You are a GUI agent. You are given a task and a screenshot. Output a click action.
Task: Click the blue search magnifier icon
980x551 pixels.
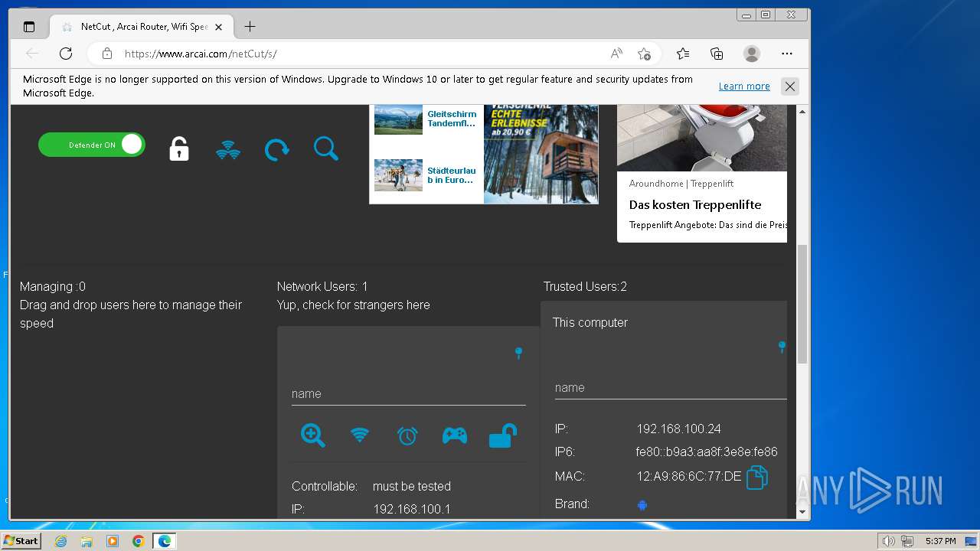tap(325, 148)
